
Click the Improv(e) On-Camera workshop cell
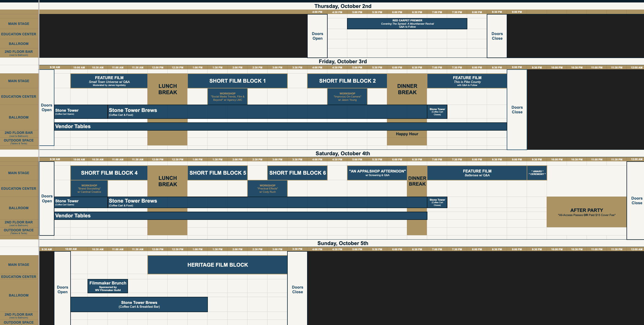point(347,97)
